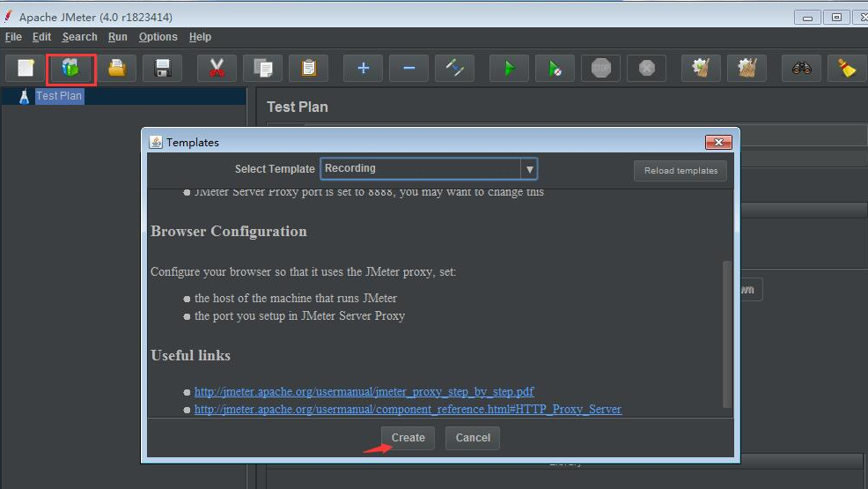Image resolution: width=868 pixels, height=489 pixels.
Task: Open the jmeter_proxy_step_by_step.pdf link
Action: (364, 391)
